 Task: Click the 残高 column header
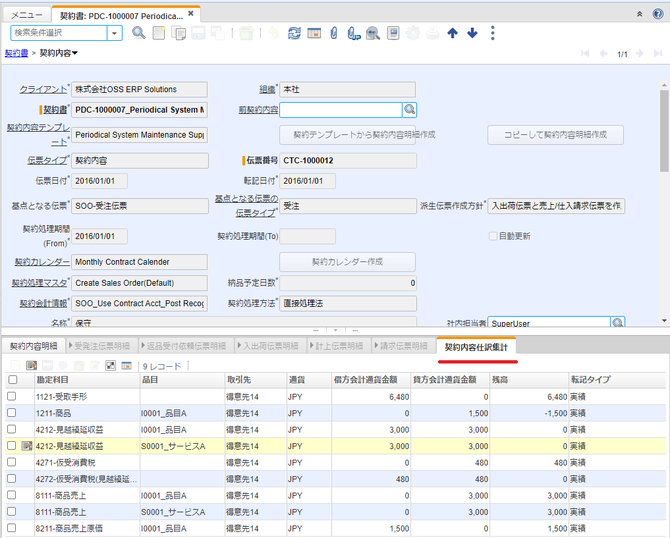coord(529,379)
